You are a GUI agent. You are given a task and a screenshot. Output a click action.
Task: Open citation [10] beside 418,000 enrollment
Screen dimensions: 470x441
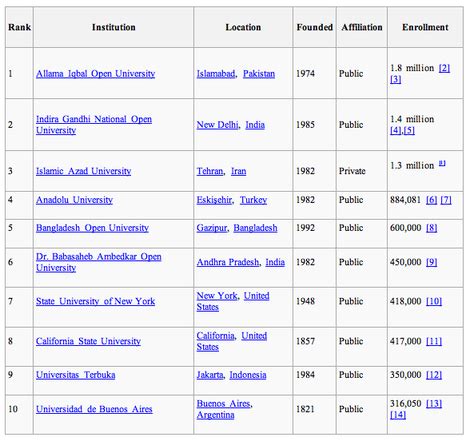point(434,301)
